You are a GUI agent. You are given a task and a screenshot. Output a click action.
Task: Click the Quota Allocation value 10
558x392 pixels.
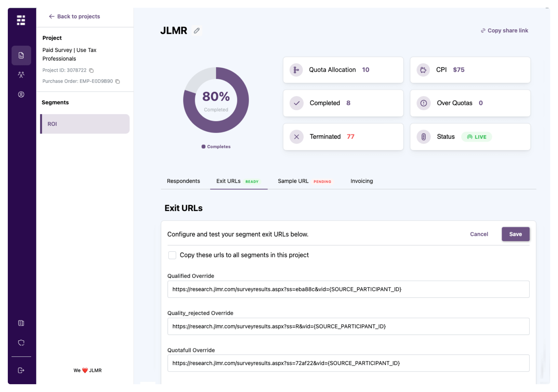pos(365,70)
